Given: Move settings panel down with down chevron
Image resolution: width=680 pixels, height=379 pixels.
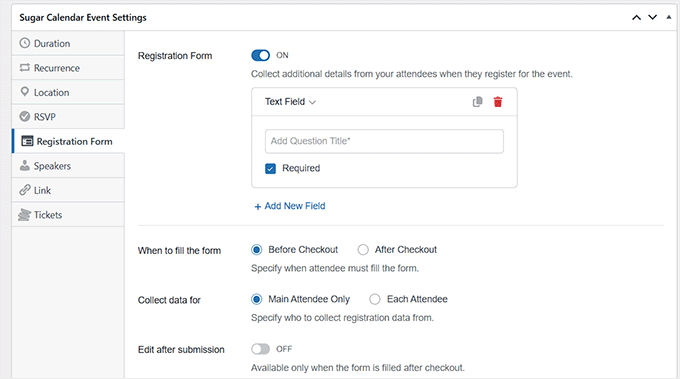Looking at the screenshot, I should (653, 17).
